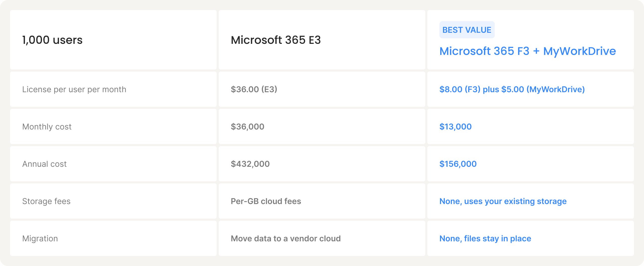Viewport: 644px width, 266px height.
Task: Select the 'Monthly cost' row label
Action: (47, 127)
